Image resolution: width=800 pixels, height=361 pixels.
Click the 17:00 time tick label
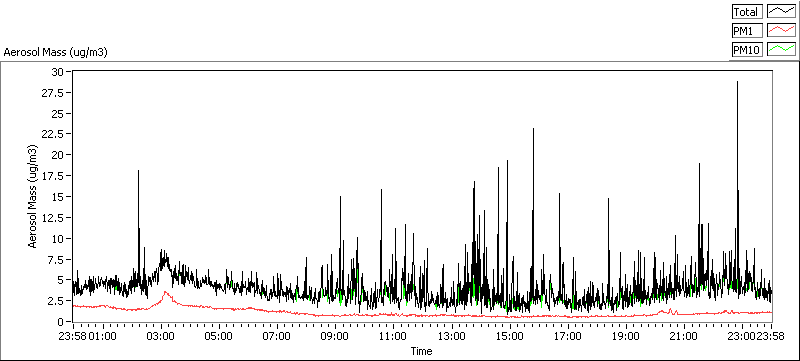point(568,337)
